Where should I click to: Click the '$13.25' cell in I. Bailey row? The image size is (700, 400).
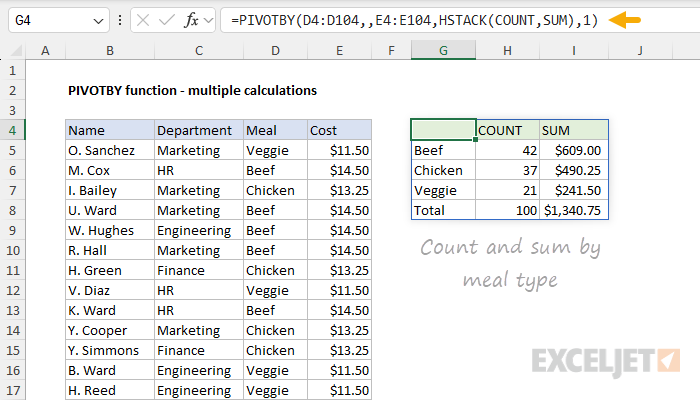point(339,191)
